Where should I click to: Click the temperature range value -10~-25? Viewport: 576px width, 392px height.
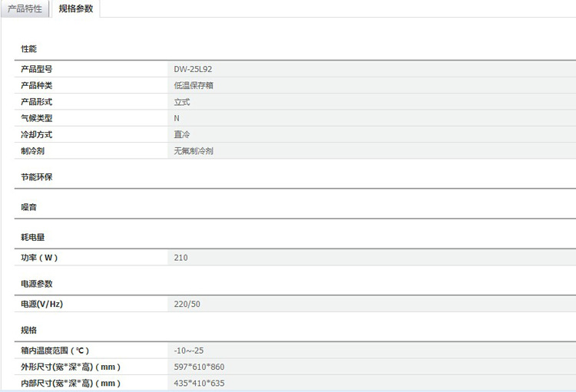[x=188, y=351]
